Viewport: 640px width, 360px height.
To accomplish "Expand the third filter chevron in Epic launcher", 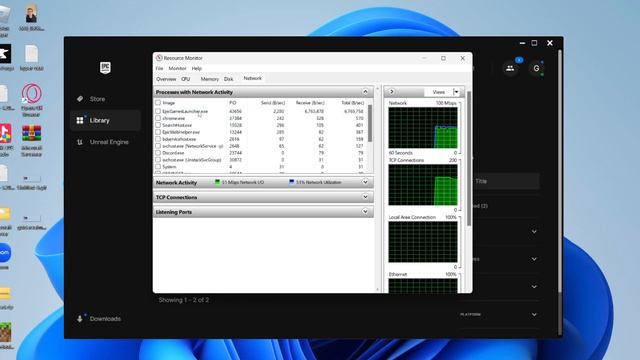I will [x=534, y=287].
